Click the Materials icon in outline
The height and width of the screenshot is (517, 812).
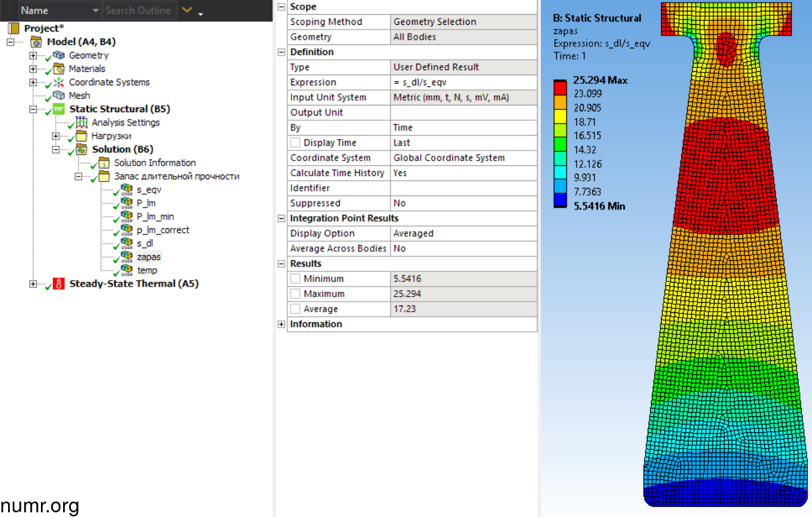pyautogui.click(x=59, y=69)
